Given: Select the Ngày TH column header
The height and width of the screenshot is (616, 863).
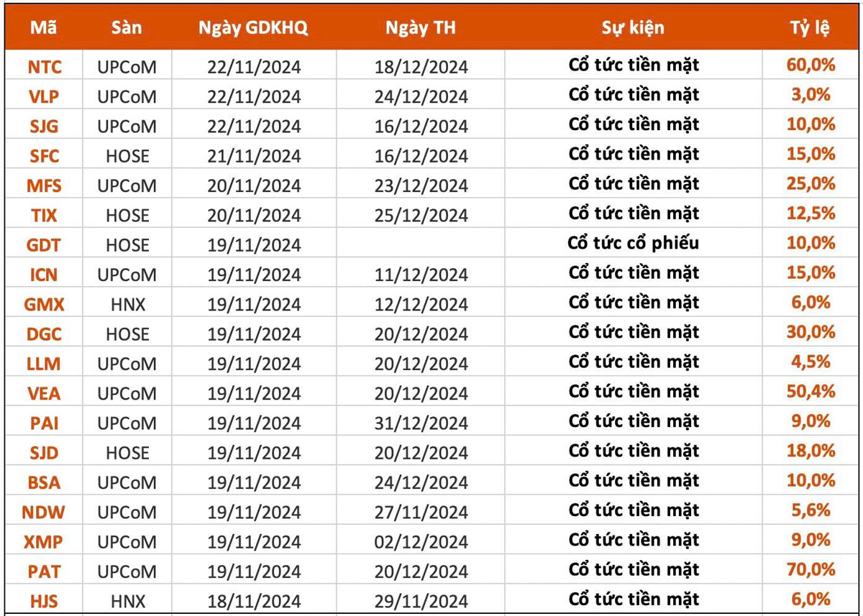Looking at the screenshot, I should point(421,28).
